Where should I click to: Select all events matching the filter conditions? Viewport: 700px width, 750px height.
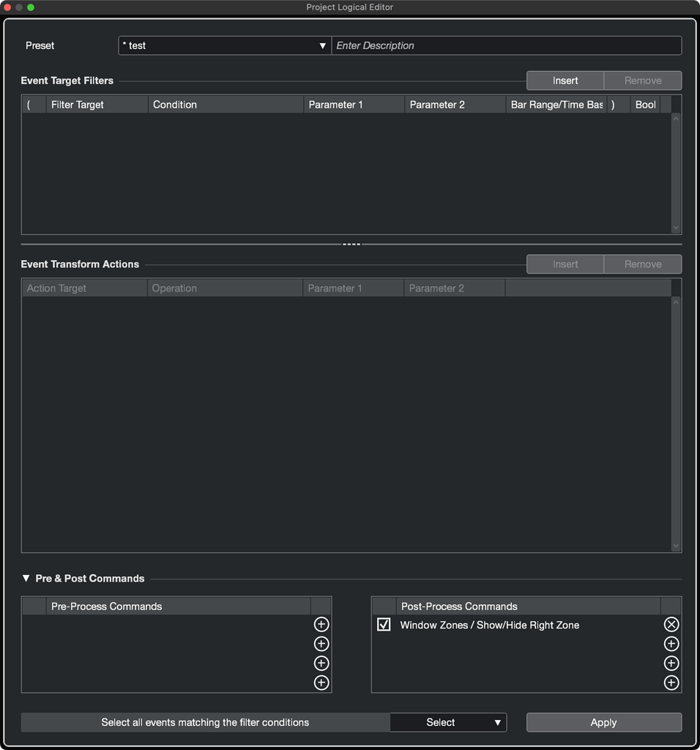point(206,722)
